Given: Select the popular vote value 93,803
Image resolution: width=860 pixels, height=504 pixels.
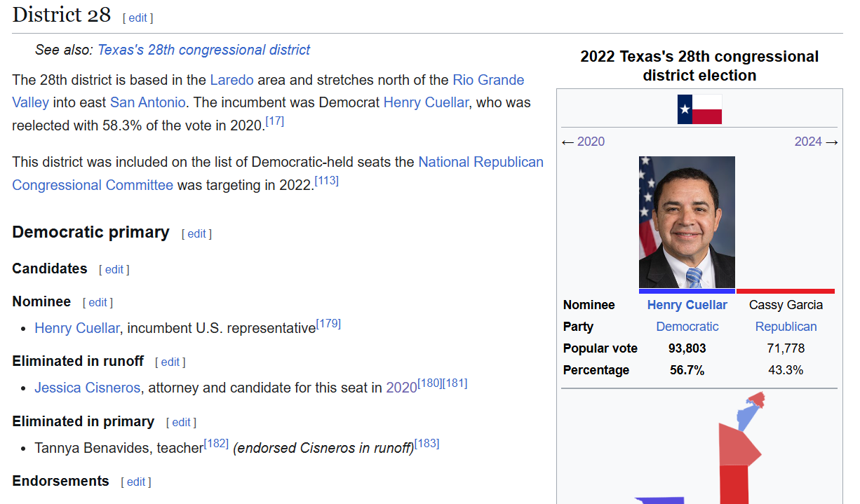Looking at the screenshot, I should (687, 348).
